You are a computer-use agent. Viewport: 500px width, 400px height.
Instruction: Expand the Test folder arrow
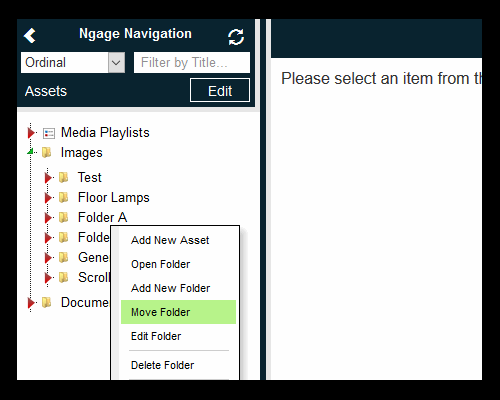click(x=48, y=178)
